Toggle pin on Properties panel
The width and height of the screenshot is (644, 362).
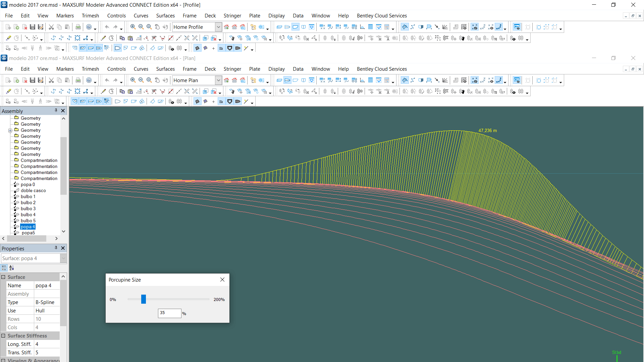[x=56, y=248]
